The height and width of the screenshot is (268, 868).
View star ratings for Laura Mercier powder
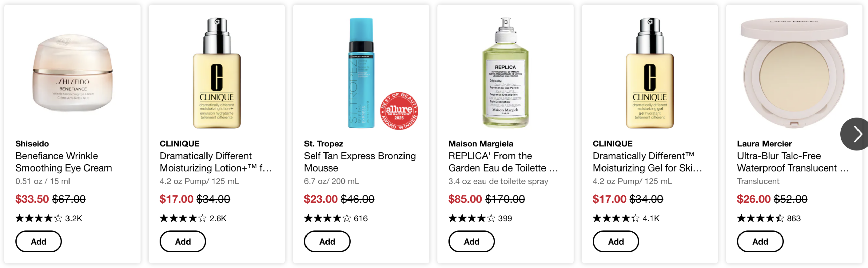(x=760, y=218)
